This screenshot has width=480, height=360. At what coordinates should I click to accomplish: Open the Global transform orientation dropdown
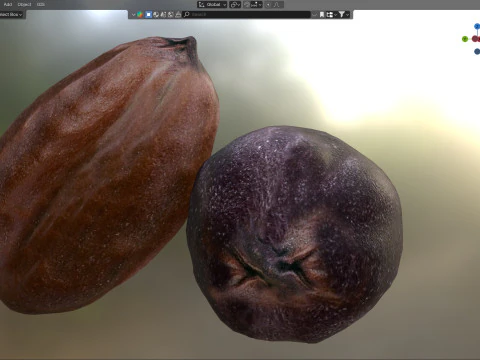212,5
